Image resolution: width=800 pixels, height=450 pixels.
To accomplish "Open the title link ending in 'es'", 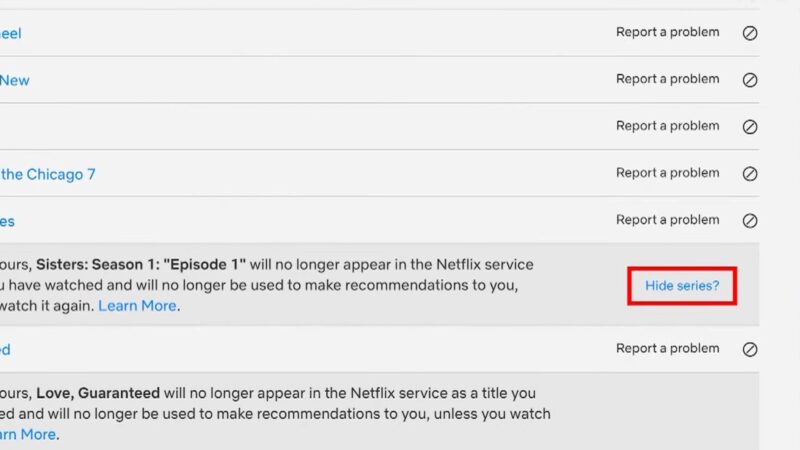I will click(x=8, y=221).
